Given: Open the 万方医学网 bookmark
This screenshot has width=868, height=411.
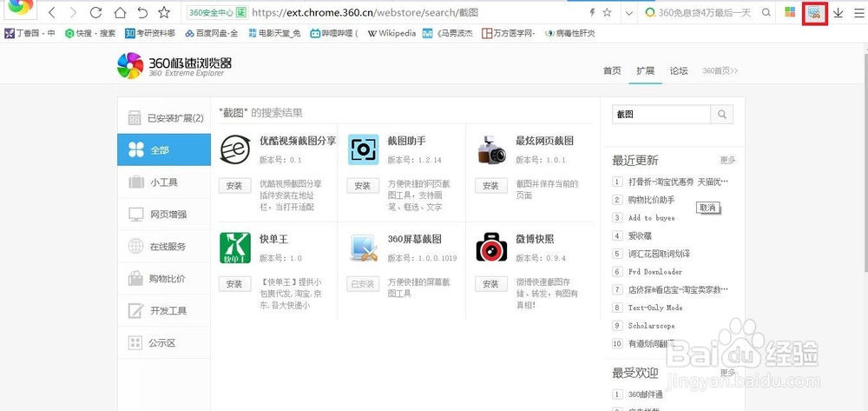Looking at the screenshot, I should click(508, 33).
